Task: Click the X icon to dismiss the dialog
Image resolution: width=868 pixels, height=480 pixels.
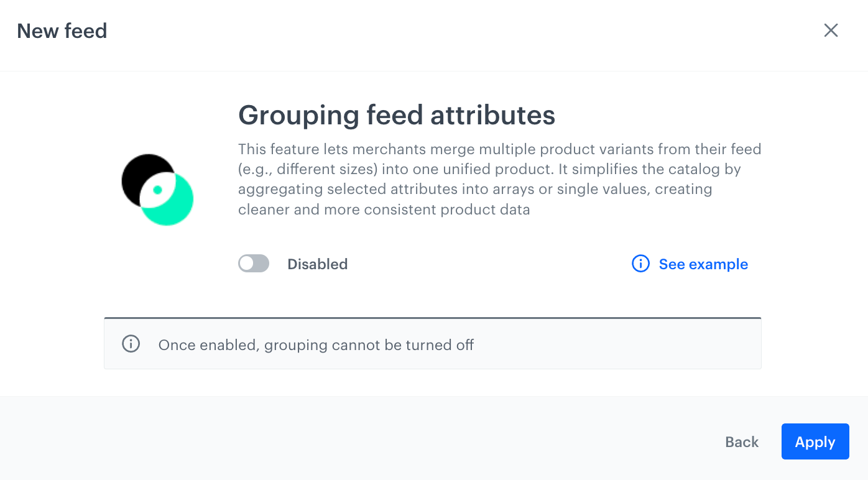Action: pyautogui.click(x=831, y=30)
